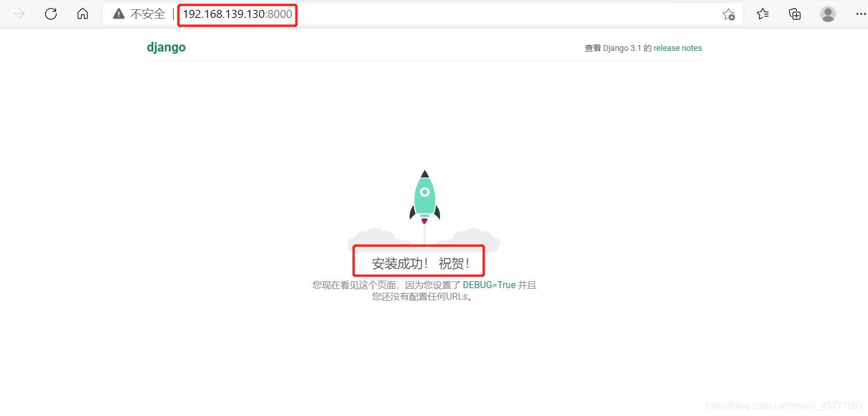Viewport: 868px width, 416px height.
Task: Click the '不安全' security warning icon
Action: pos(119,13)
